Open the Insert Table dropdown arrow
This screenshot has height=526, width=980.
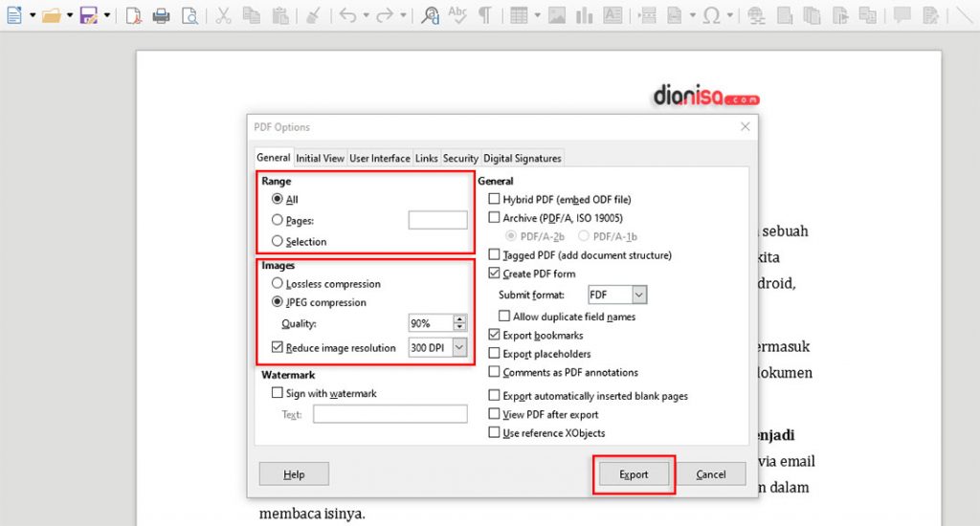coord(537,15)
